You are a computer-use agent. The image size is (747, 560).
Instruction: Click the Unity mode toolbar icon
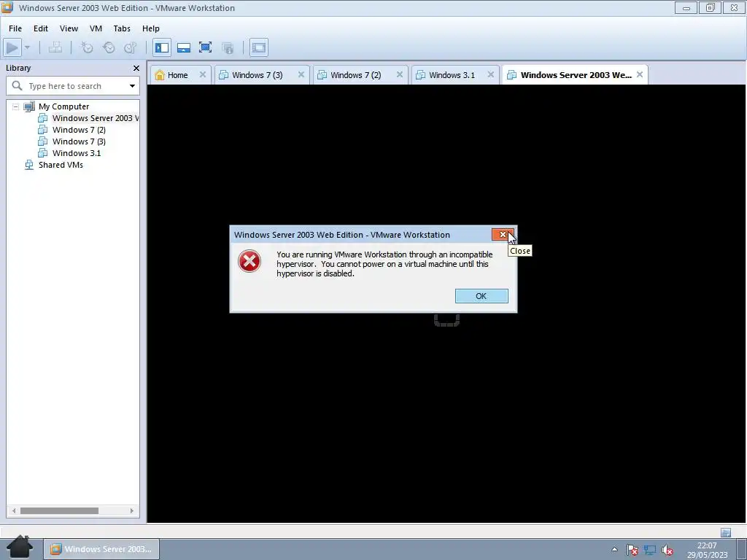pos(228,47)
